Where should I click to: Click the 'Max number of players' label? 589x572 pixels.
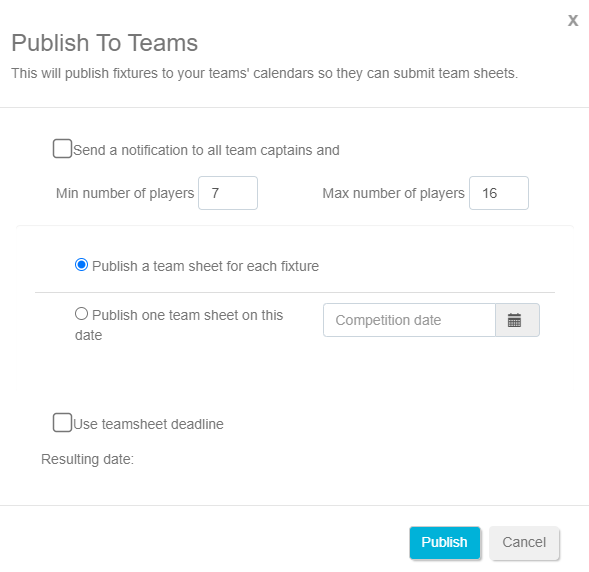pos(394,193)
